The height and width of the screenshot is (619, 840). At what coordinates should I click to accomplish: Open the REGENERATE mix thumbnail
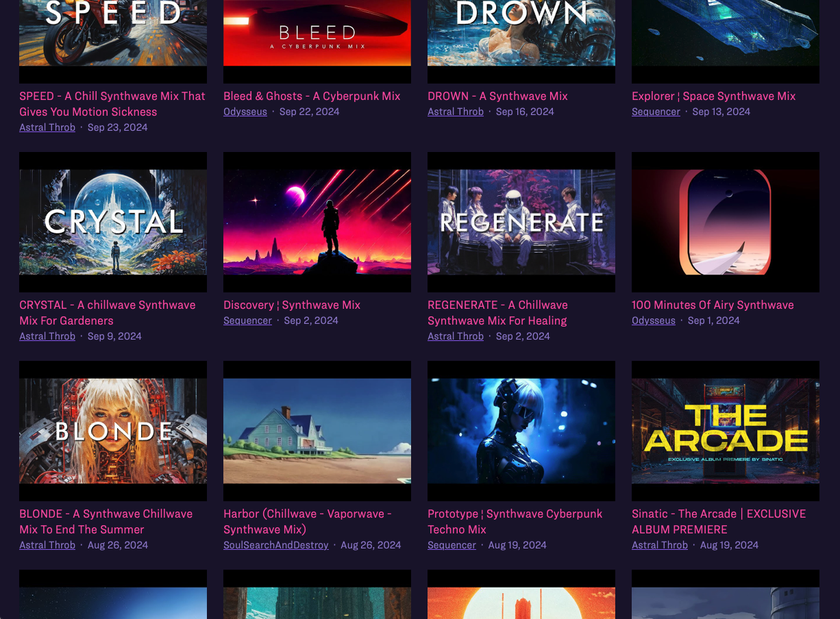pyautogui.click(x=521, y=222)
